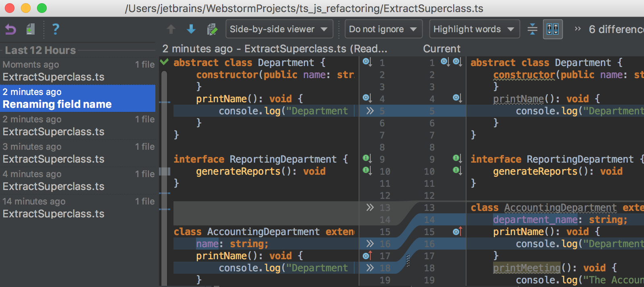Screen dimensions: 644x287
Task: Click the green inspection checkmark in left pane
Action: (x=164, y=62)
